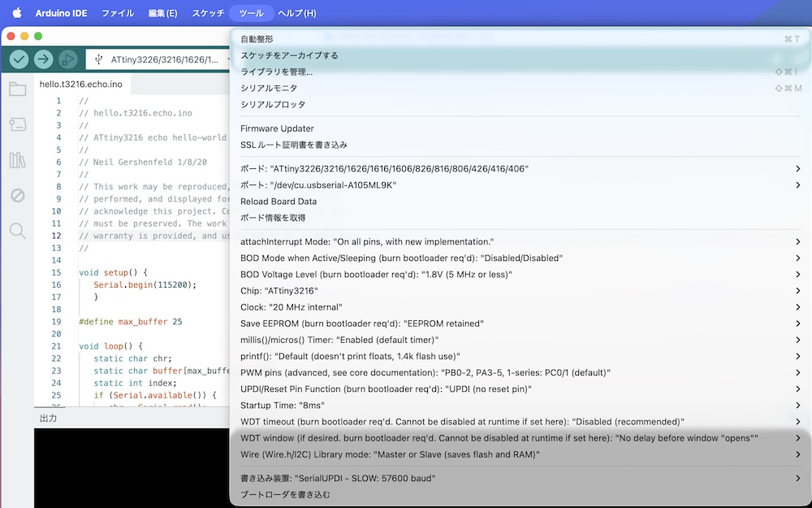Open the Debug sidebar icon
The height and width of the screenshot is (508, 812).
click(17, 195)
